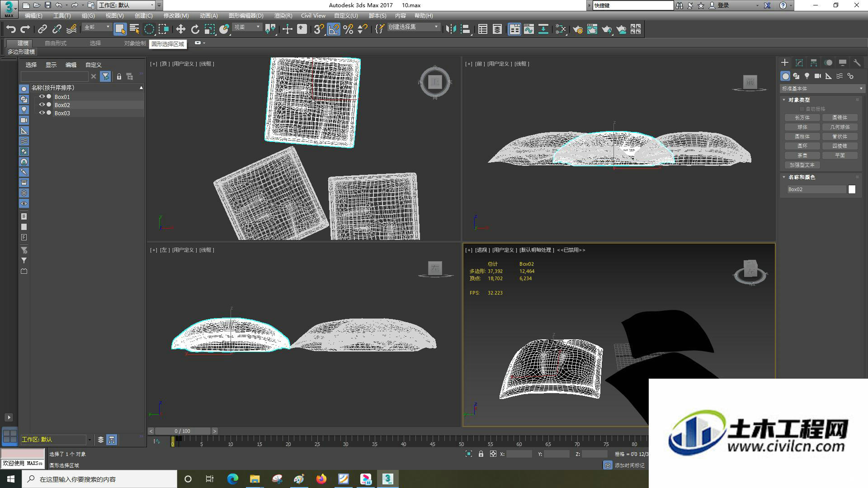Toggle the Spinner Snap button
This screenshot has height=488, width=868.
coord(362,29)
